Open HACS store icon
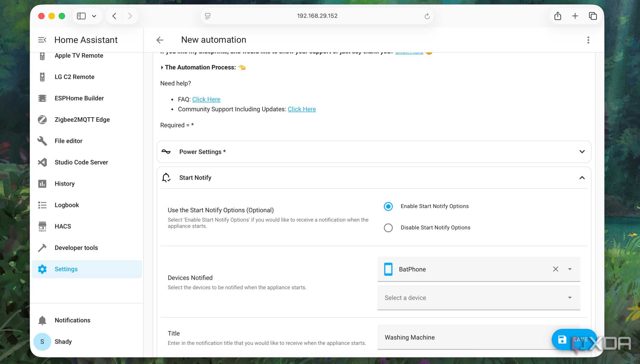Image resolution: width=640 pixels, height=364 pixels. coord(42,226)
